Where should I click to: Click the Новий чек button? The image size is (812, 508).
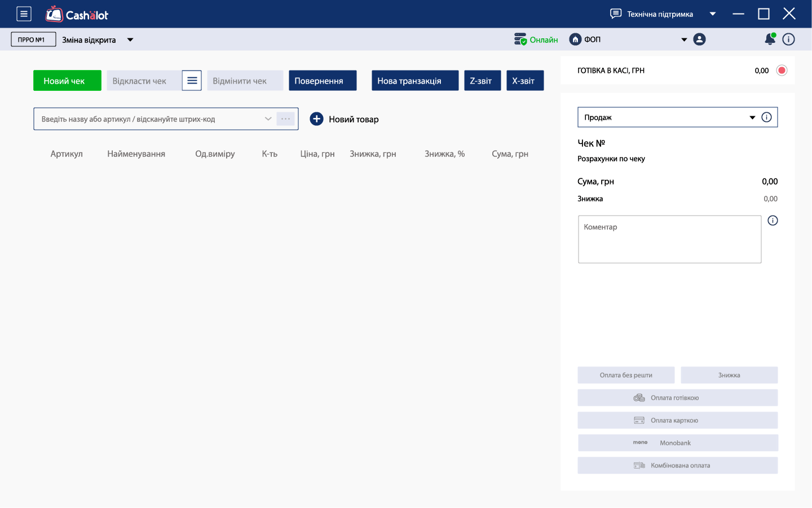pos(67,81)
